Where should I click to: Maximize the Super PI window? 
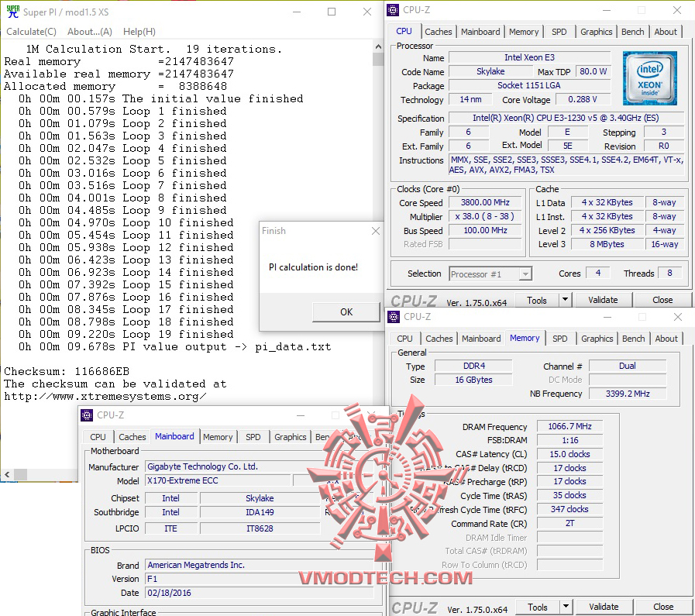coord(331,12)
